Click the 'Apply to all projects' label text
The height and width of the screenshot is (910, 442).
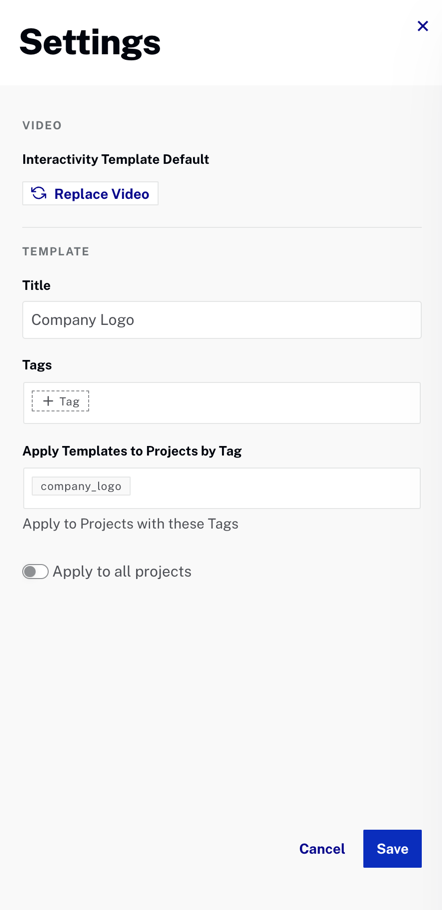(122, 572)
